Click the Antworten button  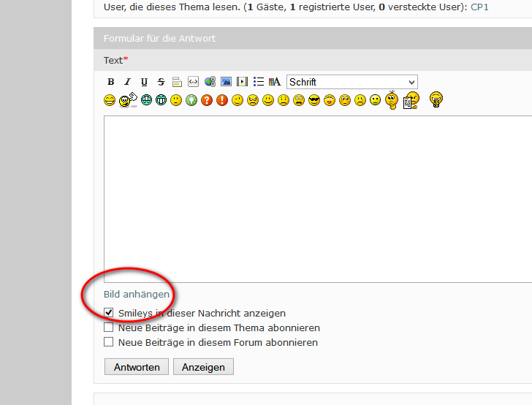137,367
